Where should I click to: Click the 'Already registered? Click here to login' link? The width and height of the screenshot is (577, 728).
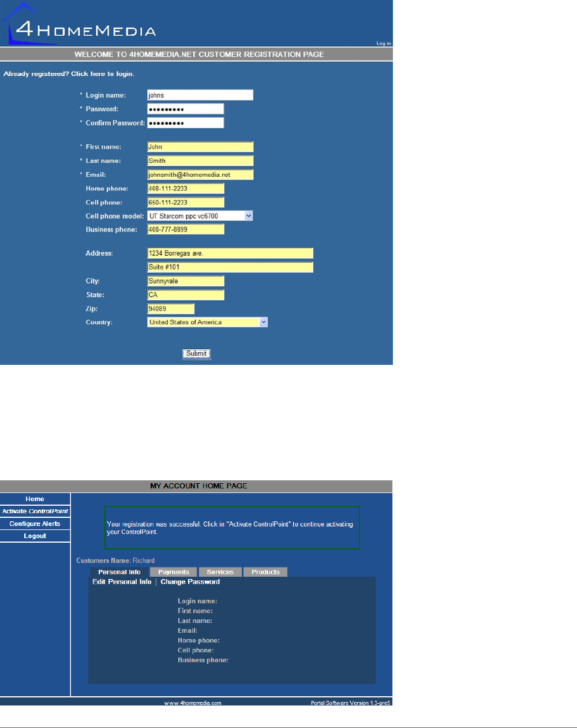click(x=69, y=74)
